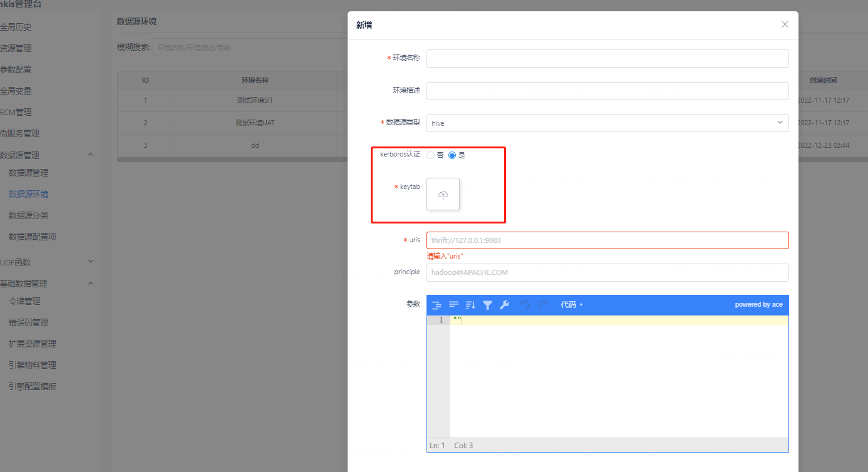Click the powered by ace link
This screenshot has width=868, height=472.
(x=758, y=305)
